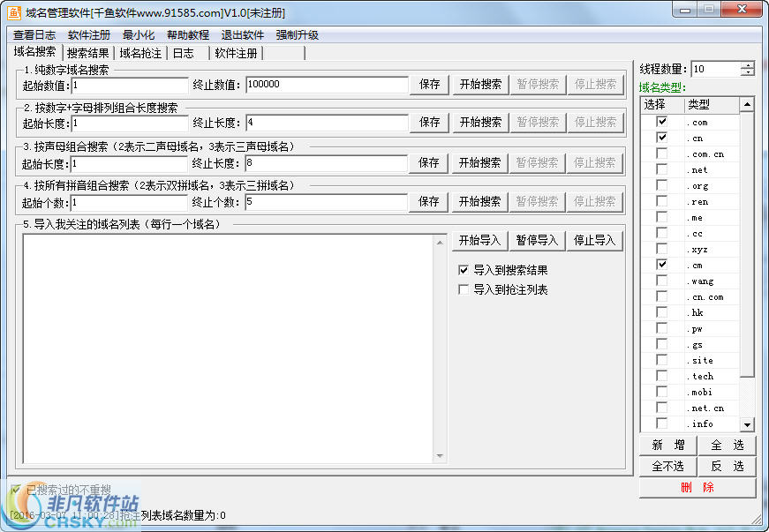Select all domain extensions with 全选

[726, 445]
